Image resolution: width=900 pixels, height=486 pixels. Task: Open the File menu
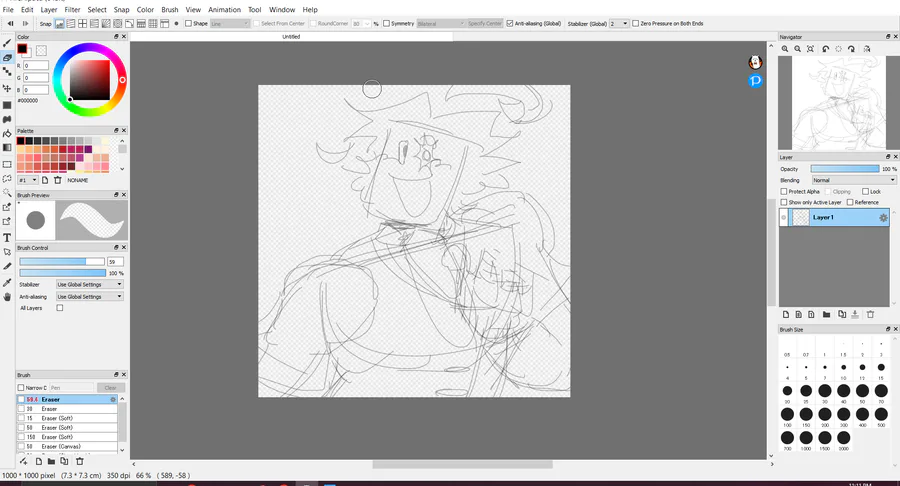point(8,10)
